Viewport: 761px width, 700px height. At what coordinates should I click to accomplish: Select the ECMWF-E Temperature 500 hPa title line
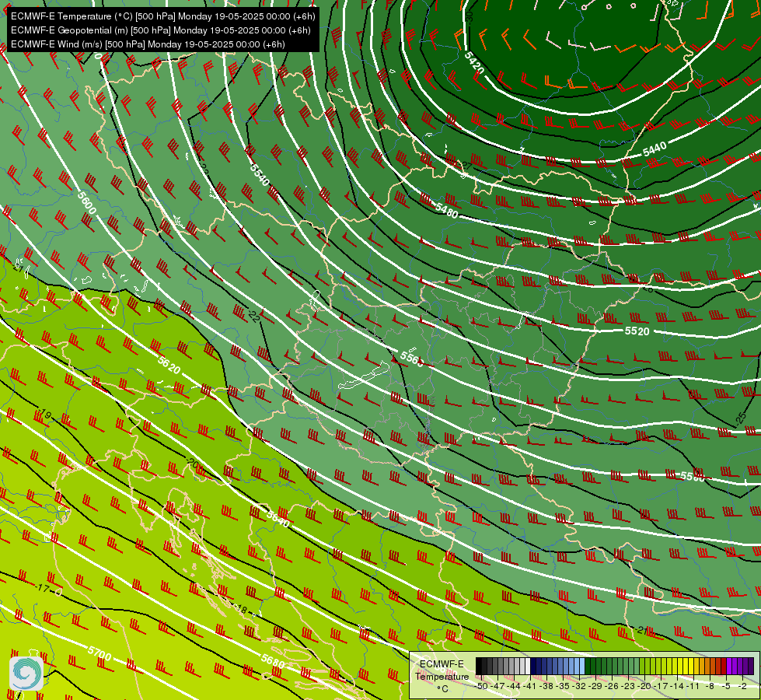click(x=162, y=16)
